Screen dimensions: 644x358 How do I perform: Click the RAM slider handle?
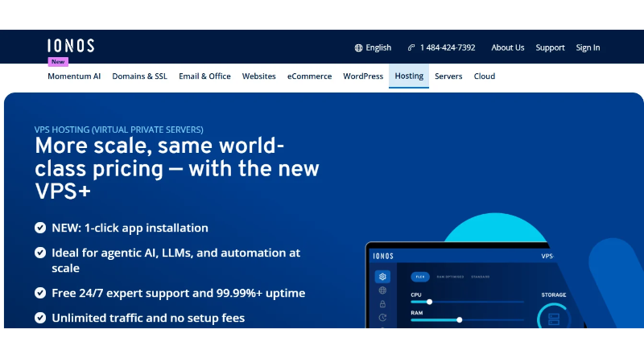point(460,320)
